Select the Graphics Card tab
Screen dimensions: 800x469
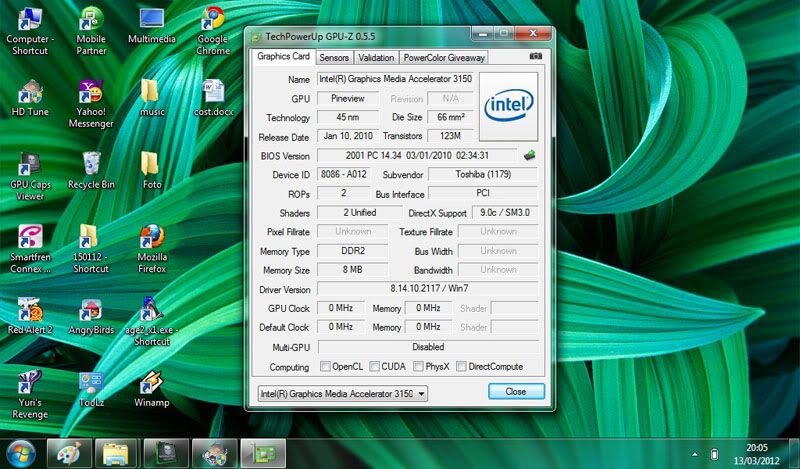283,56
